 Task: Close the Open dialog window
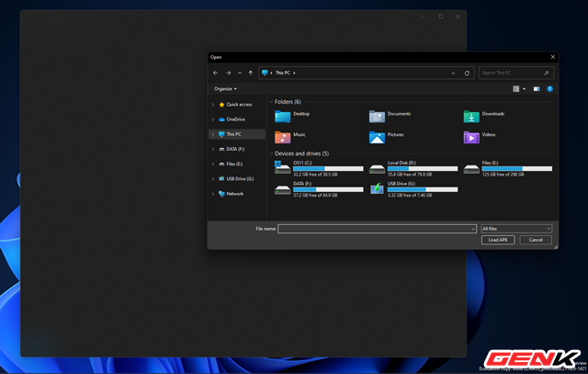tap(553, 57)
